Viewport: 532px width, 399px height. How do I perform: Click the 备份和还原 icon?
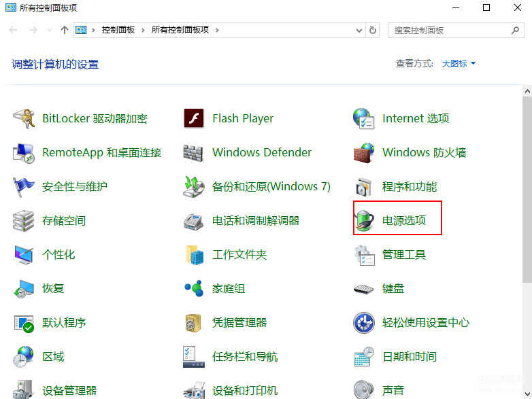coord(194,187)
